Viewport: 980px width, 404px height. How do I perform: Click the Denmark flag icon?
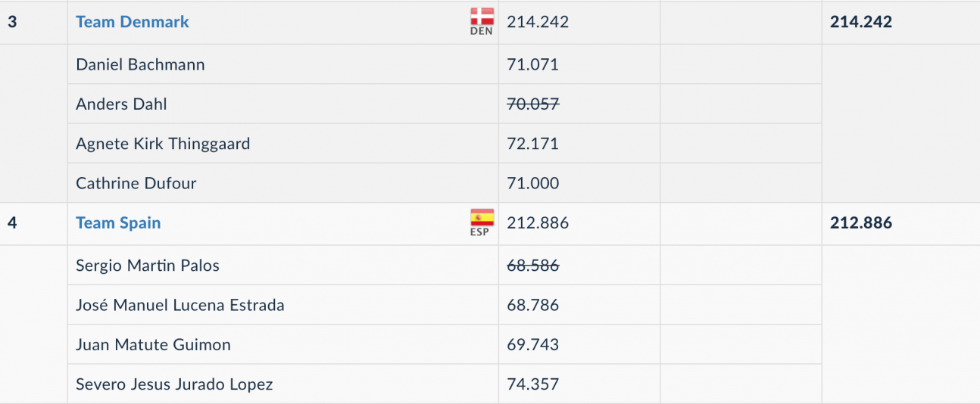point(482,17)
